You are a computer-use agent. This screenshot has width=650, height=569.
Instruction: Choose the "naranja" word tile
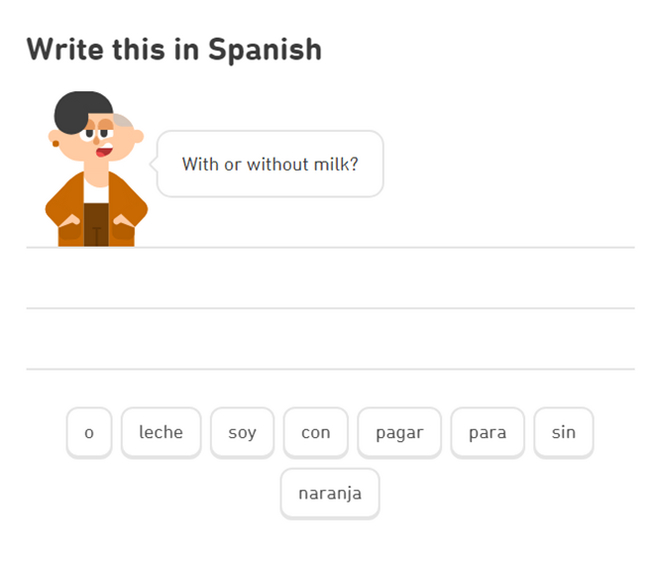coord(329,493)
